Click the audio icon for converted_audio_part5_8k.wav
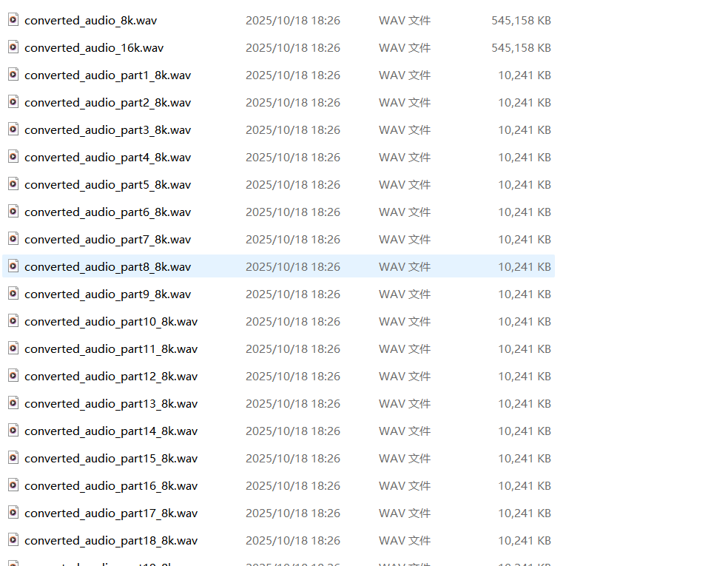Screen dimensions: 728x566 (13, 184)
